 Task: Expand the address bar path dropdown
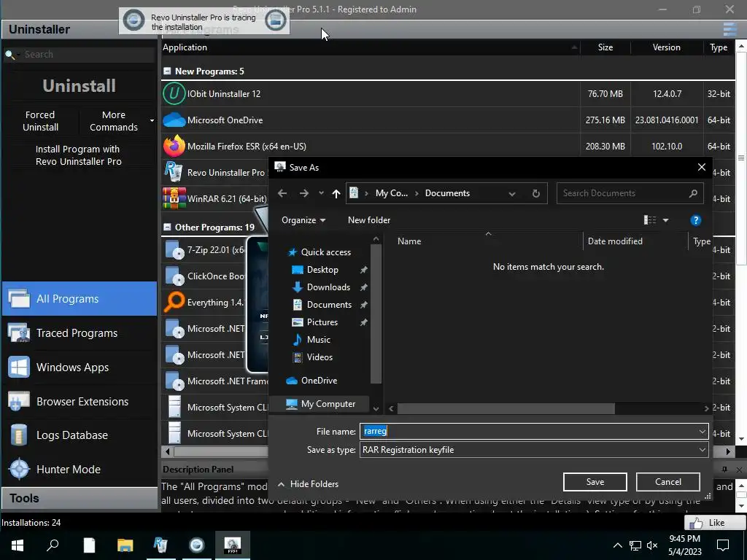512,194
